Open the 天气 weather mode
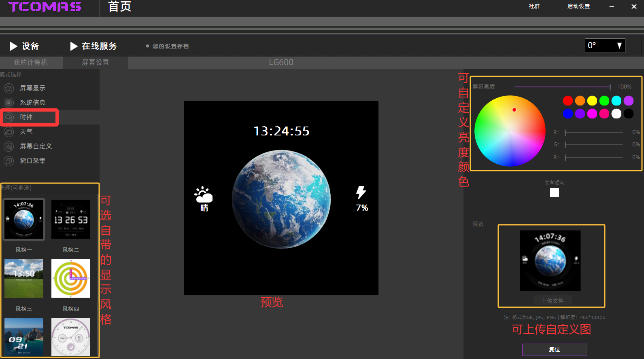 click(x=9, y=132)
